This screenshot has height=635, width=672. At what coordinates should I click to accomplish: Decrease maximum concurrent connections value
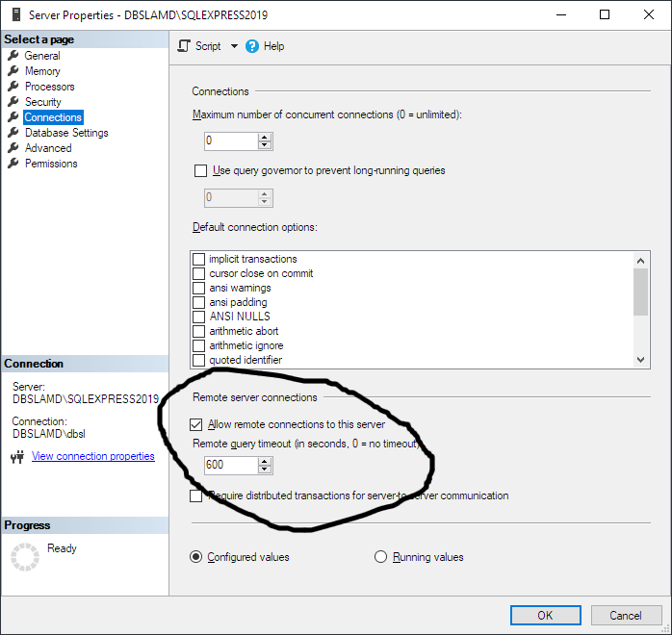tap(265, 145)
